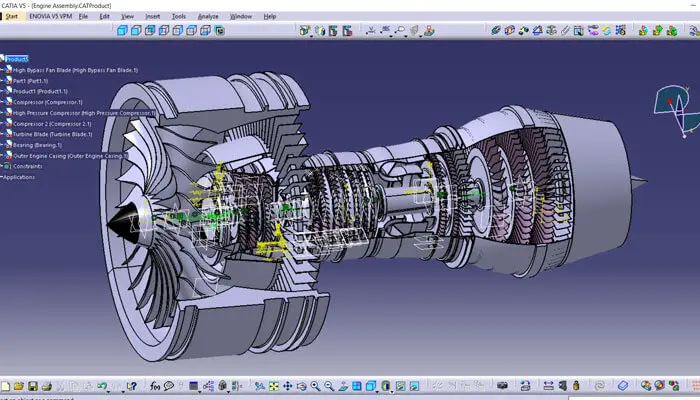Click the New document icon
700x400 pixels.
pos(6,386)
